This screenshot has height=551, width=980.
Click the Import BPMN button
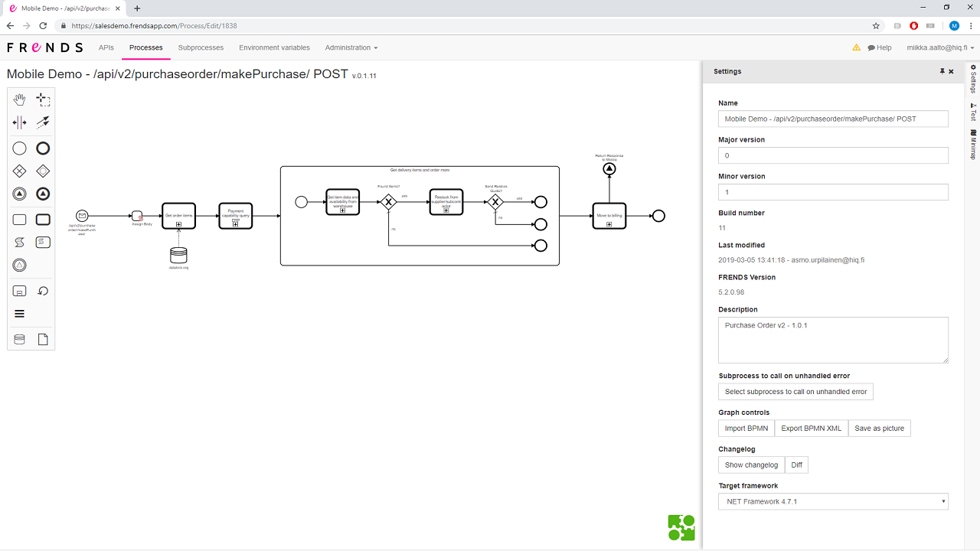[x=746, y=429]
